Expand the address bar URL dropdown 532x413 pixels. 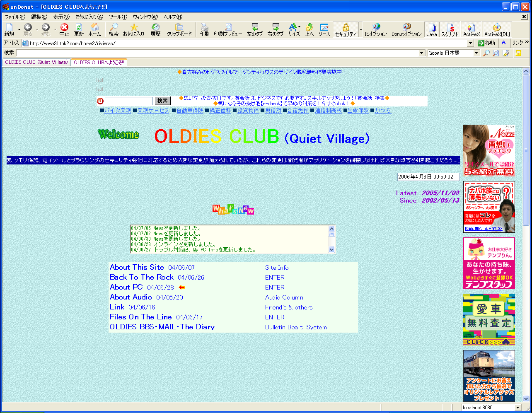tap(470, 43)
